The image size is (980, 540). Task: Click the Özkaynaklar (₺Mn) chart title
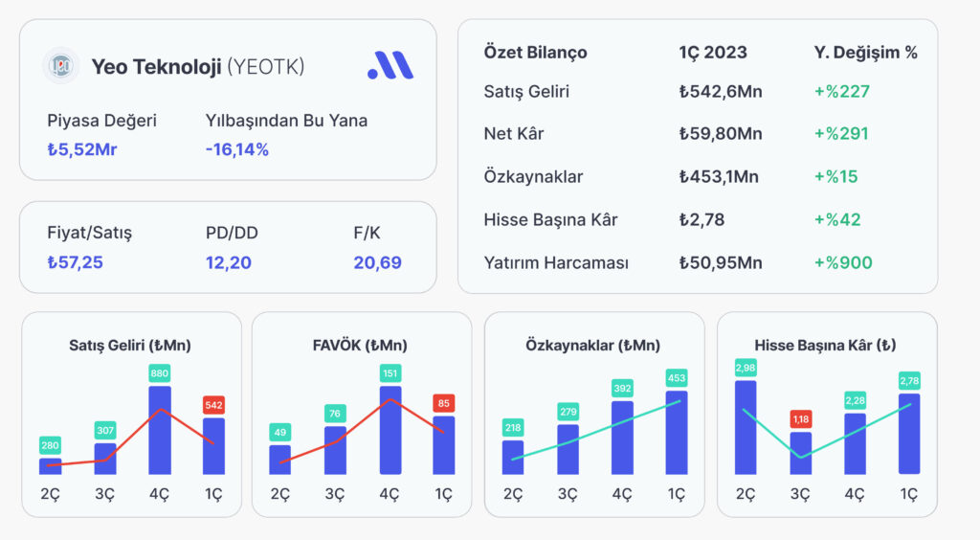593,346
